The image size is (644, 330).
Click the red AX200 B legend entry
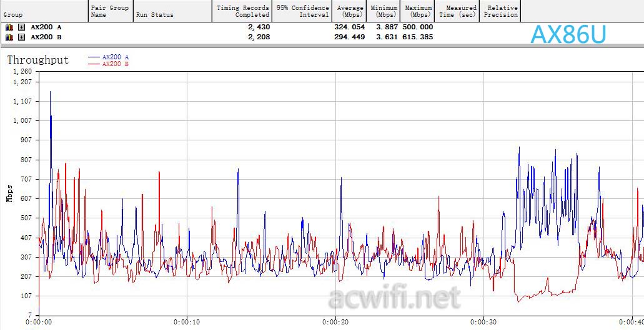click(x=109, y=64)
